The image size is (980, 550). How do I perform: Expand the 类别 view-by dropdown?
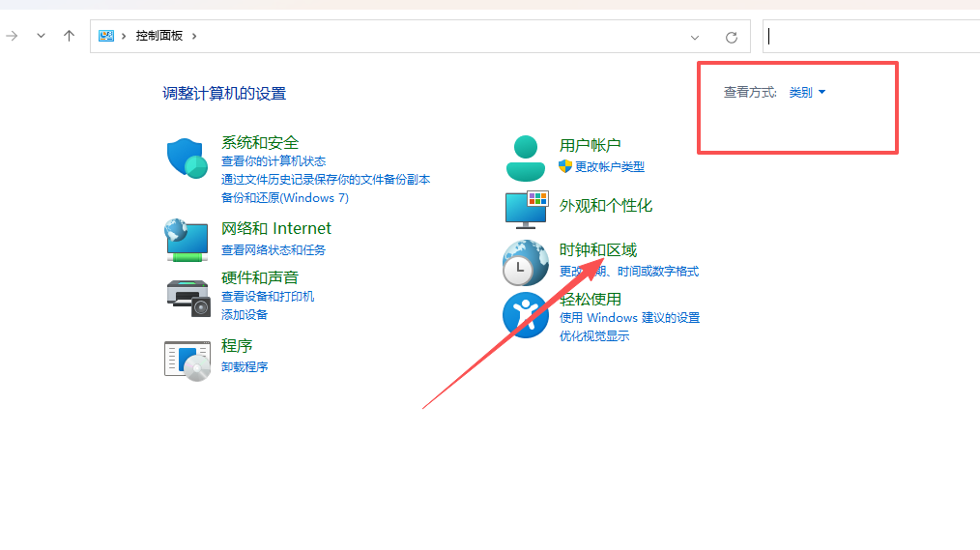coord(808,93)
